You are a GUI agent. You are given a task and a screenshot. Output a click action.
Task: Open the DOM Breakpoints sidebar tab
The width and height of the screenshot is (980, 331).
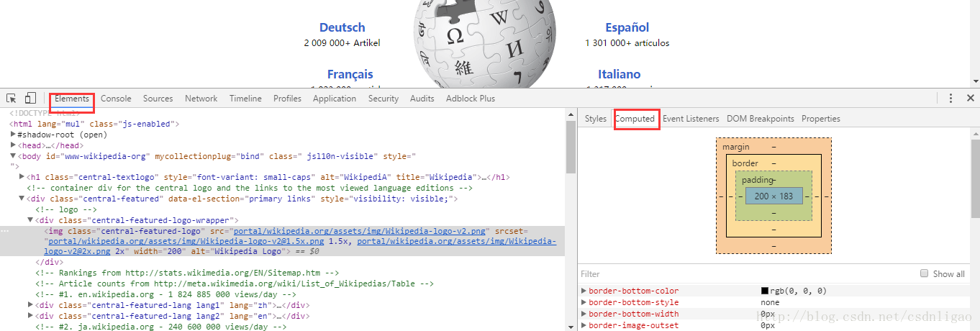point(761,119)
